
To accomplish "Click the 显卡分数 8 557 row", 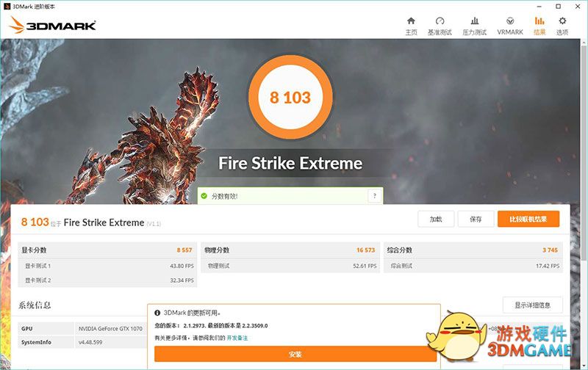I will pyautogui.click(x=107, y=250).
